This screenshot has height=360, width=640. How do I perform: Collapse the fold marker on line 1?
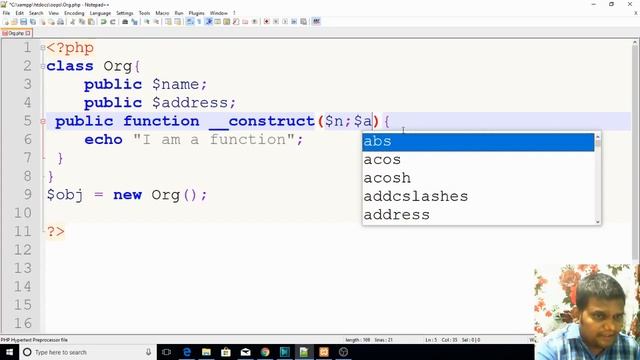pyautogui.click(x=43, y=48)
